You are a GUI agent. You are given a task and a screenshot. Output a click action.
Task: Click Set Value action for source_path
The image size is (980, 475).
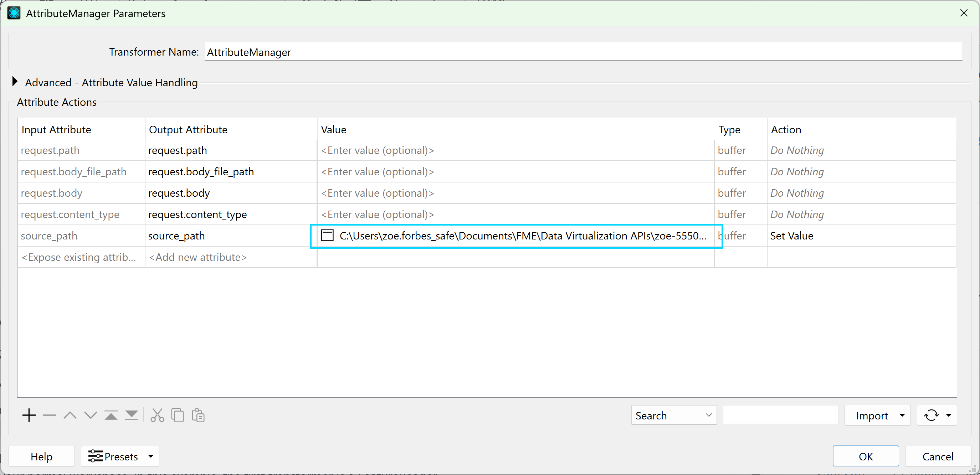(861, 236)
